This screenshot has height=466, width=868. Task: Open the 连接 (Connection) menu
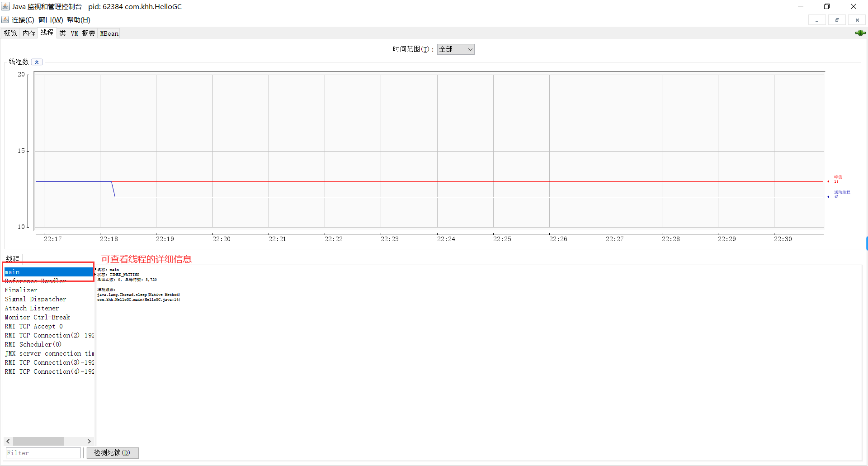[23, 20]
